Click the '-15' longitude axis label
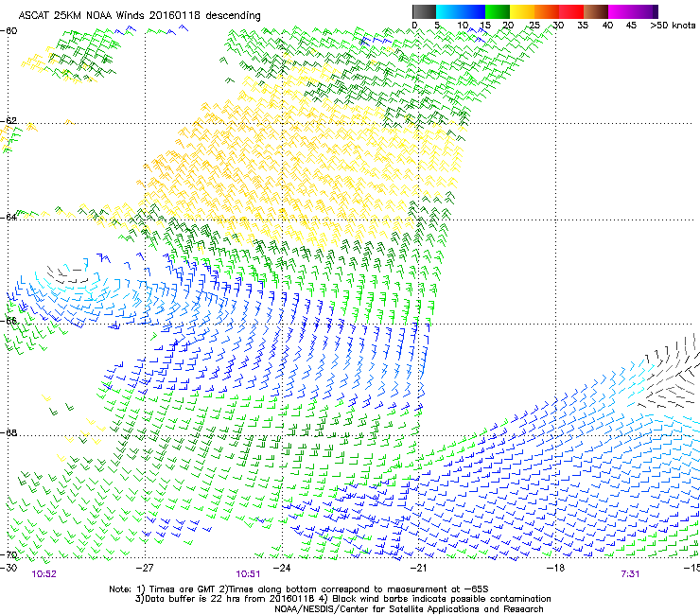Image resolution: width=700 pixels, height=615 pixels. coord(691,568)
